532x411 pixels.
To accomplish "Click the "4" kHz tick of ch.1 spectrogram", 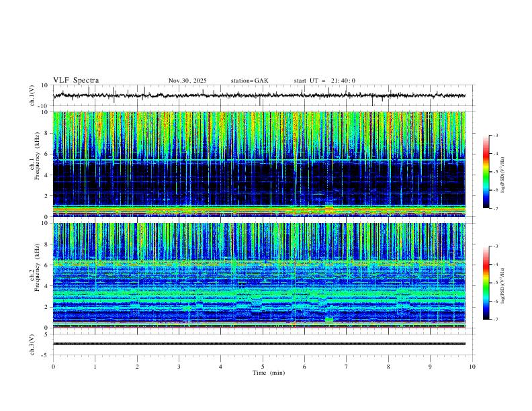I will click(46, 175).
